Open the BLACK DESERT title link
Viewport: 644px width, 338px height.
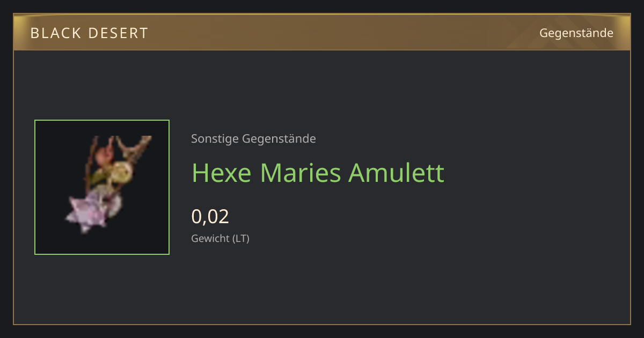(89, 33)
